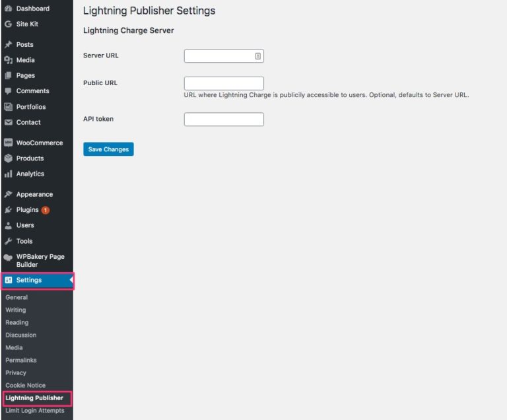This screenshot has width=507, height=420.
Task: Click the Plugins update count badge
Action: pos(46,210)
